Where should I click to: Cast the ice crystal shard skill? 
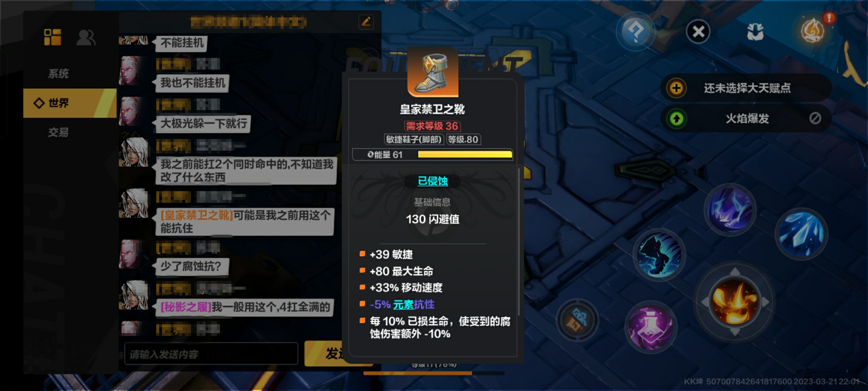[801, 234]
